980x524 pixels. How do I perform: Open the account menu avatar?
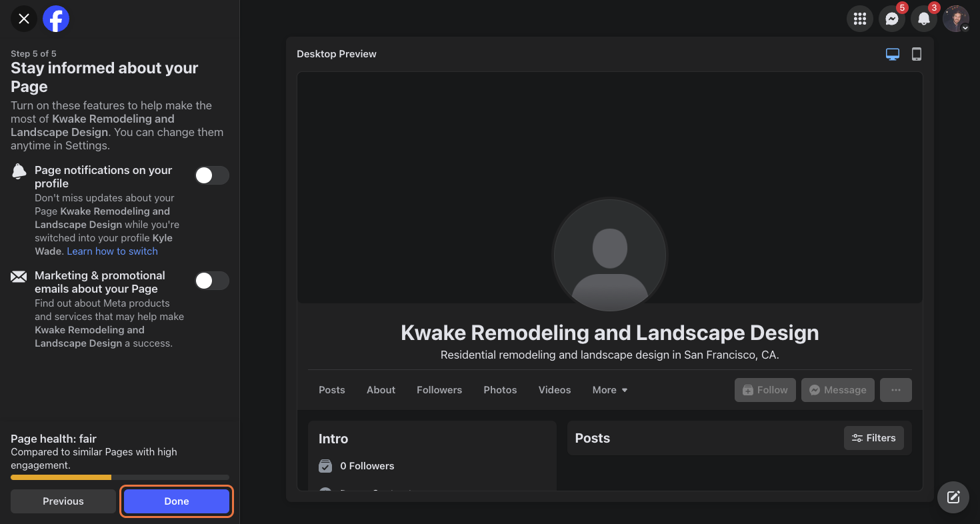pyautogui.click(x=956, y=19)
